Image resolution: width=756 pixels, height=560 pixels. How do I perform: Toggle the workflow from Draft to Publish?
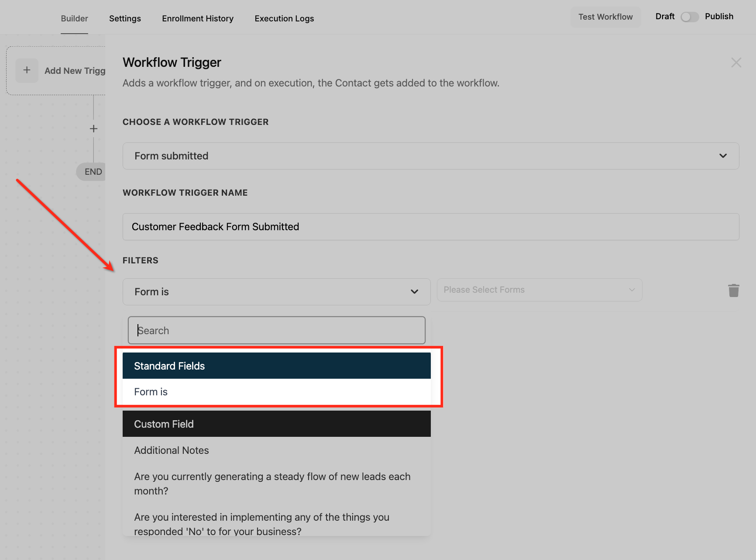pos(690,17)
